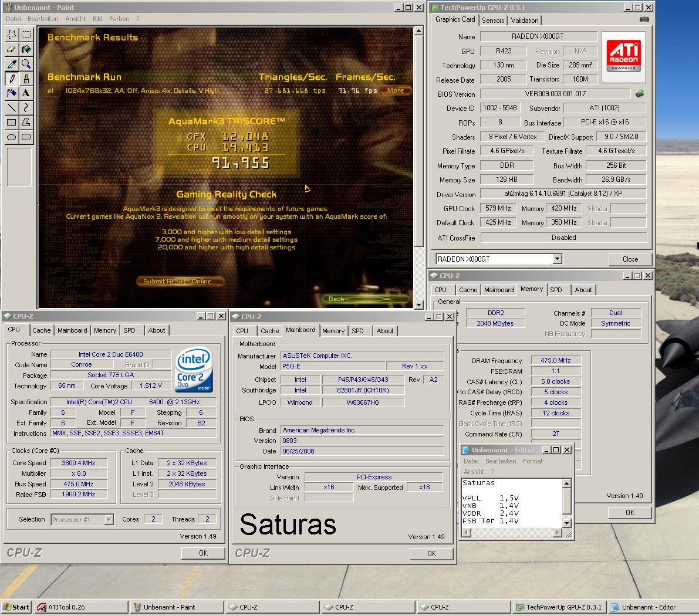
Task: Choose the Eraser tool in Paint
Action: click(x=12, y=49)
